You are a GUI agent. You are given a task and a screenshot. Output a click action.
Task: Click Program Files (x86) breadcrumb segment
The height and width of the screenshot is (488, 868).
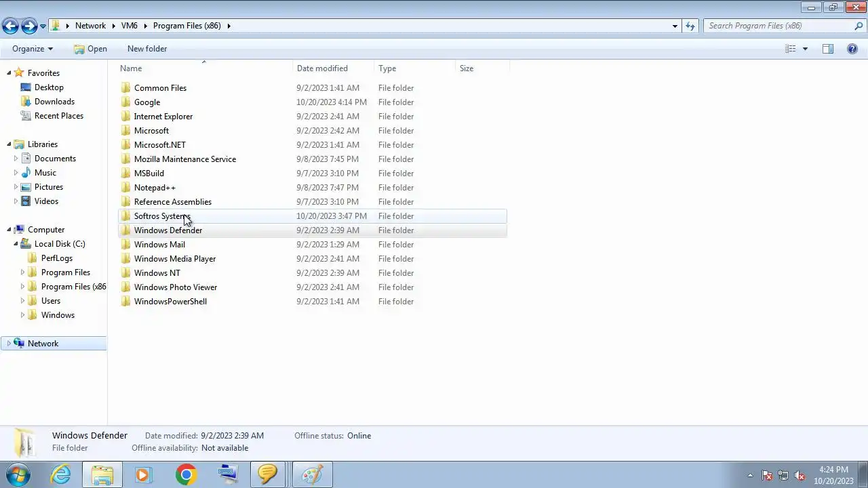click(186, 26)
